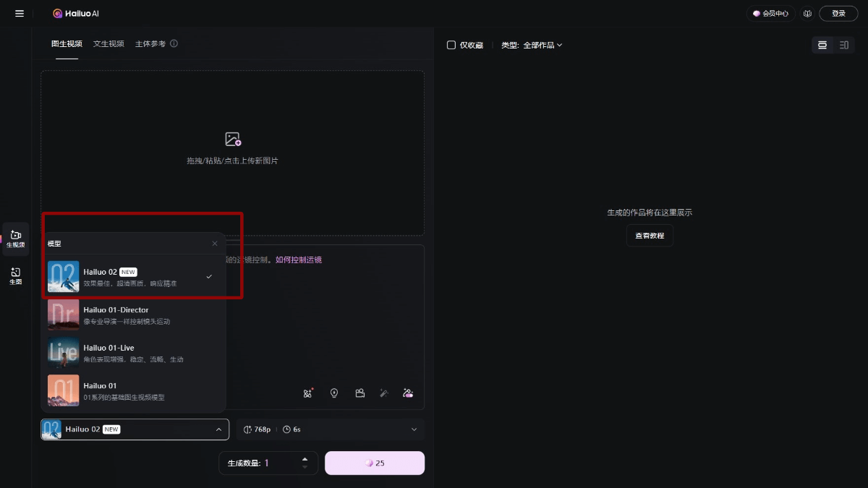Switch to the 图生视频 tab
This screenshot has height=488, width=868.
[x=67, y=44]
